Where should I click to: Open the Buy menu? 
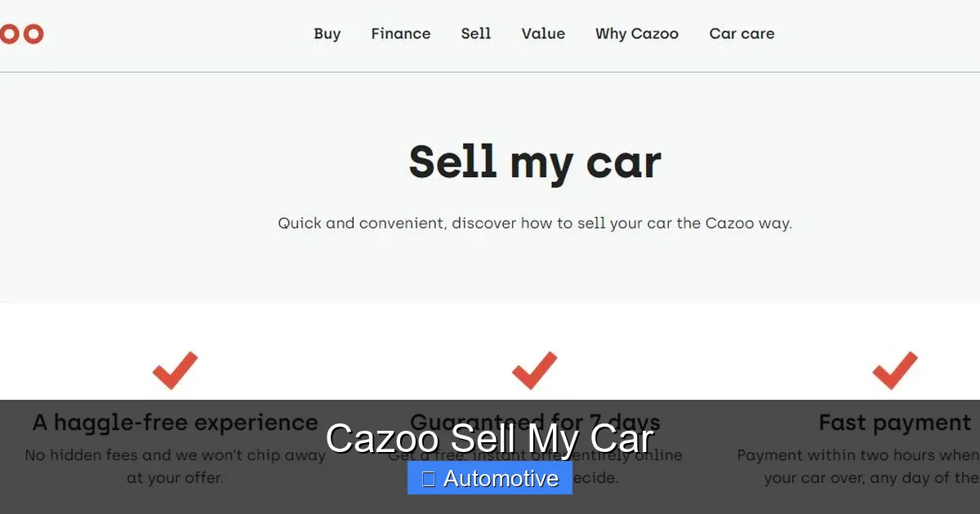(x=327, y=33)
